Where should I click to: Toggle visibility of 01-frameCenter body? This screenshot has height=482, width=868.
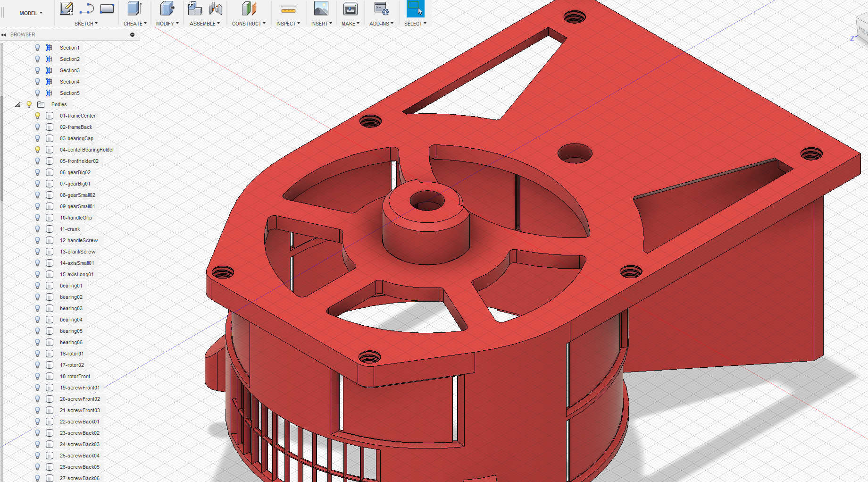tap(38, 116)
